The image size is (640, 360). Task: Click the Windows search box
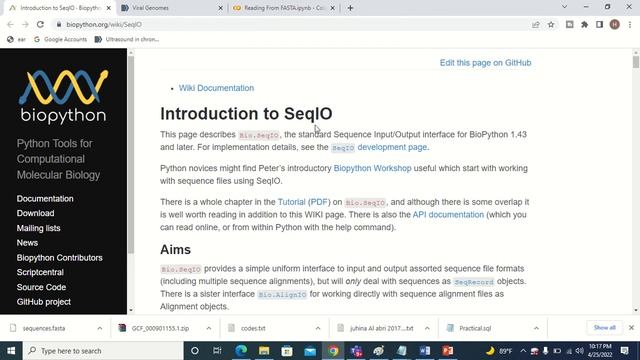(103, 351)
